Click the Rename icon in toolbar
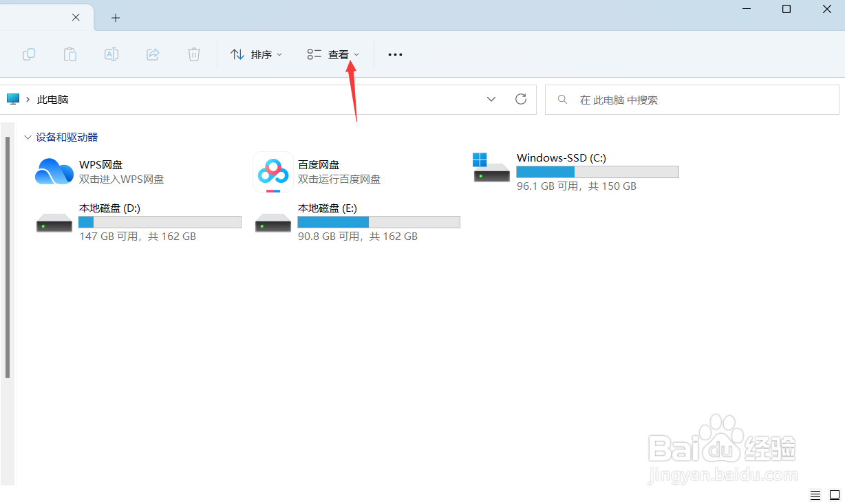845x504 pixels. click(x=111, y=54)
